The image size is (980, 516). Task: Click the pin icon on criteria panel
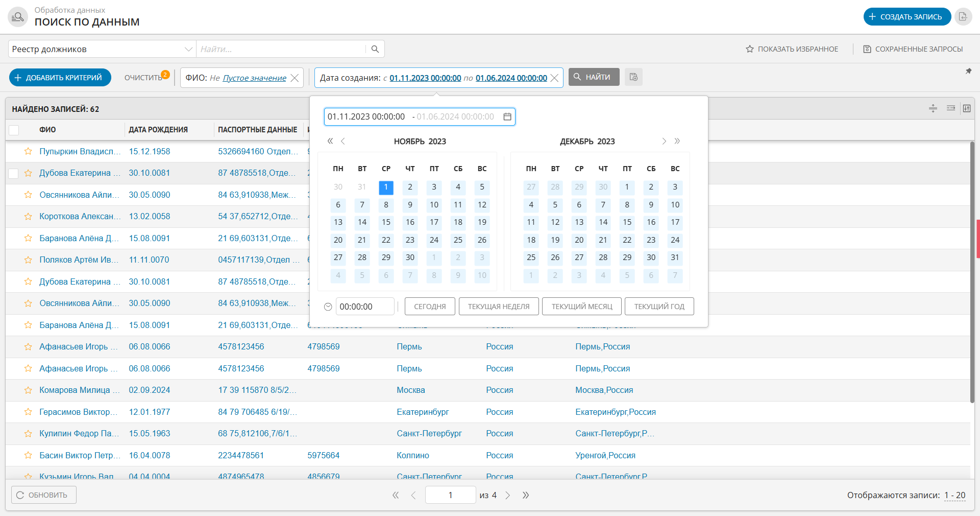[968, 72]
